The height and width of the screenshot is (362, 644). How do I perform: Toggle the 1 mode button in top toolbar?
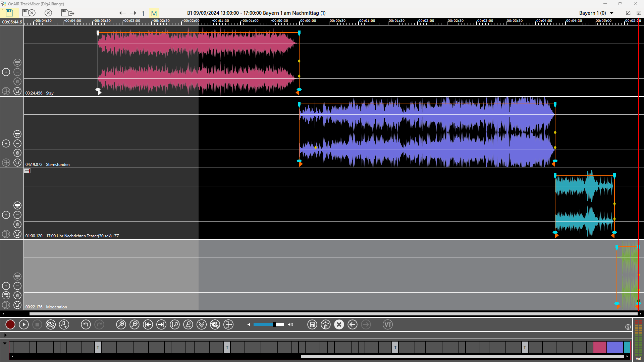click(x=143, y=13)
